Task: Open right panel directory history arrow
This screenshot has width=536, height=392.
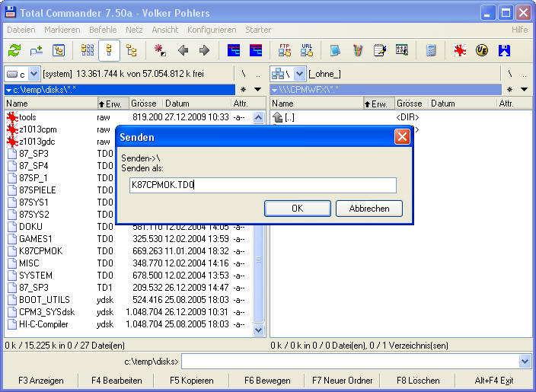Action: coord(524,90)
